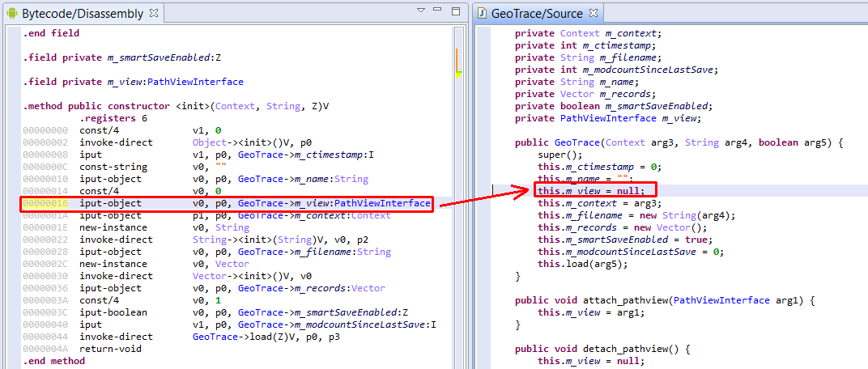Open the Disassembly panel view menu triangle

point(421,11)
